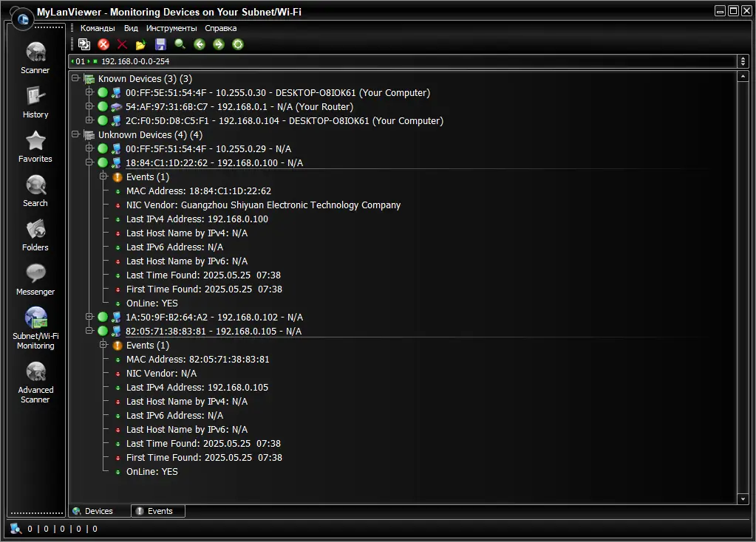Click the scrollbar down arrow
The image size is (756, 542).
tap(743, 499)
